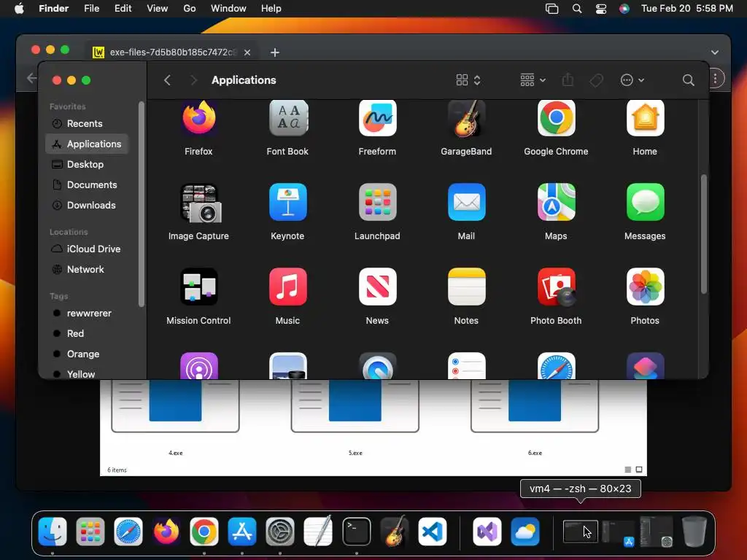The height and width of the screenshot is (560, 747).
Task: Open the Edit menu
Action: (x=123, y=9)
